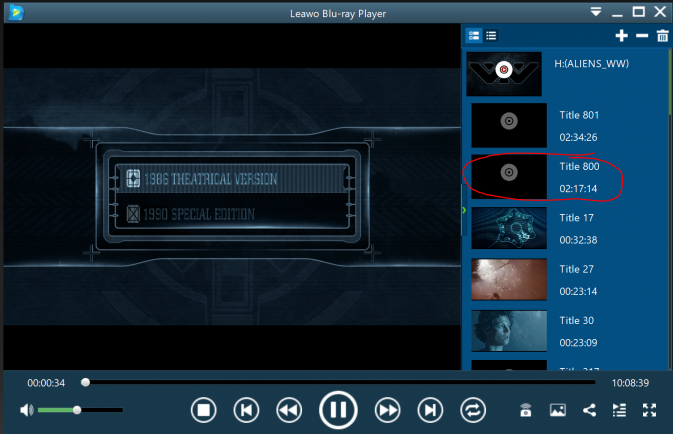Click duration 02:17:14 of Title 800
The width and height of the screenshot is (673, 434).
(x=578, y=189)
